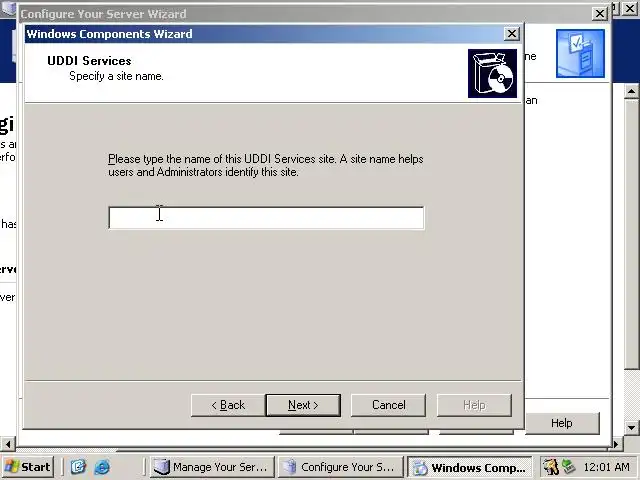
Task: Click the horizontal scroll right arrow
Action: coord(616,443)
